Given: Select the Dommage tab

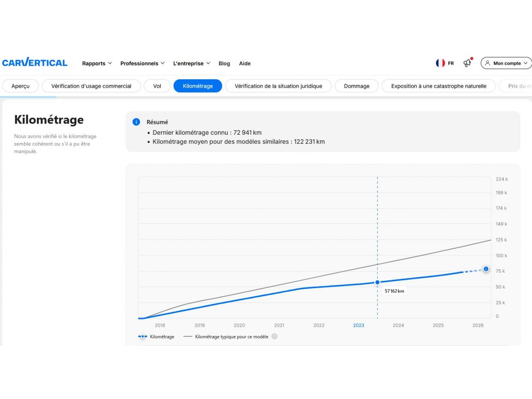Looking at the screenshot, I should coord(357,86).
